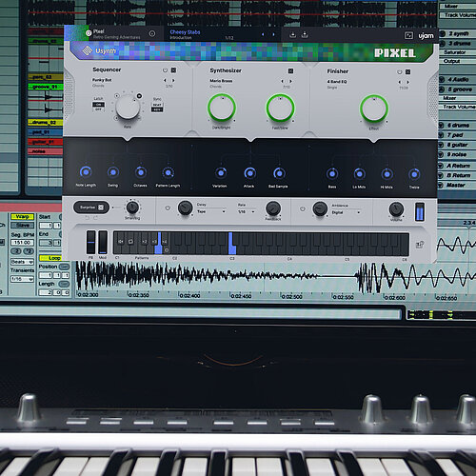
Task: Click double tempo *2 button in Ableton
Action: click(29, 251)
